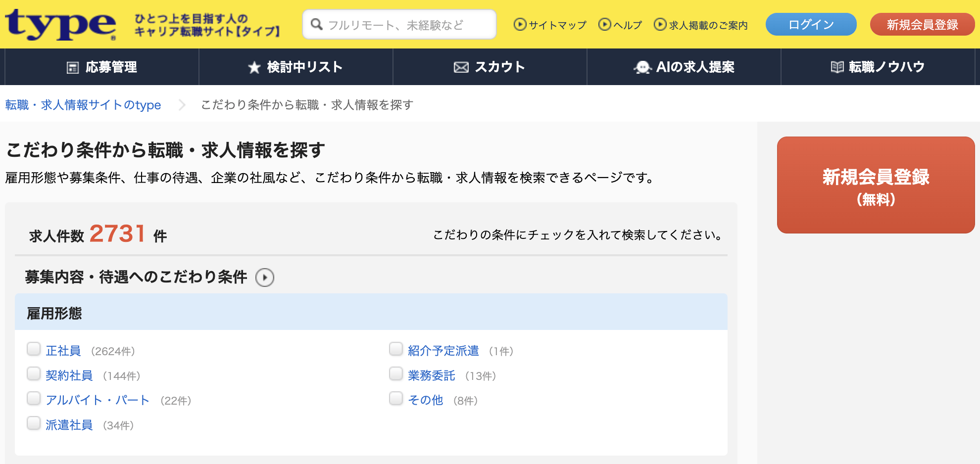This screenshot has height=464, width=980.
Task: Open the 求人掲載のご案内 link
Action: [x=708, y=25]
